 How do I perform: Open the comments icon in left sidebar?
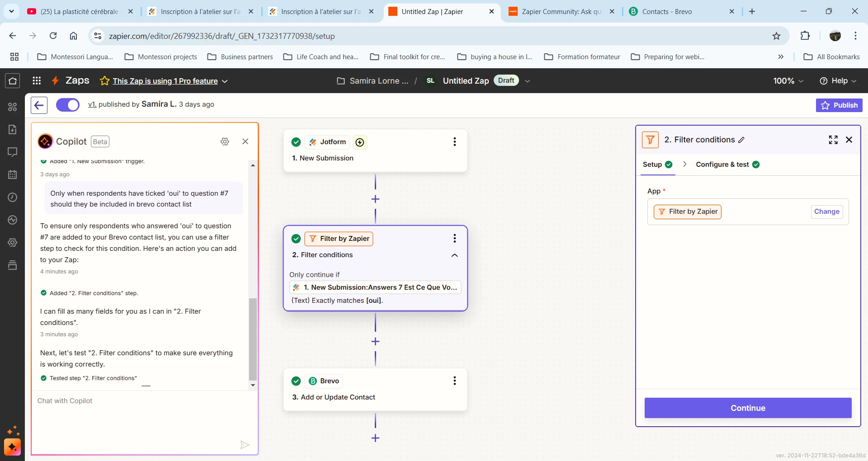click(x=13, y=152)
